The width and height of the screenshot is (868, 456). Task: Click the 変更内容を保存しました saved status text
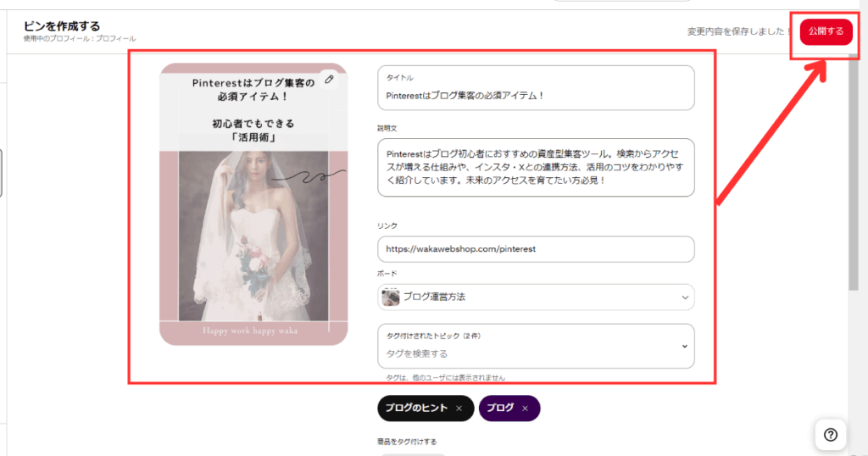coord(737,31)
